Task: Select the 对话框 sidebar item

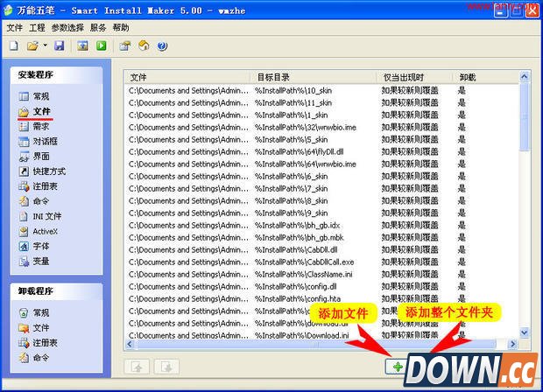Action: pos(38,141)
